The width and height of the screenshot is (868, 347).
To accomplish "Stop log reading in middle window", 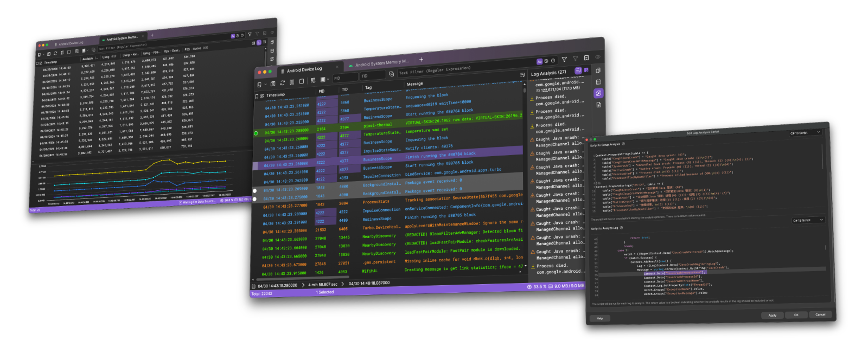I will tap(302, 81).
